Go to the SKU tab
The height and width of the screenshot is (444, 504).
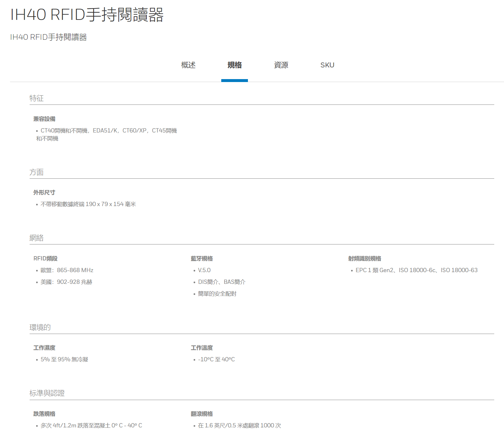pos(327,65)
